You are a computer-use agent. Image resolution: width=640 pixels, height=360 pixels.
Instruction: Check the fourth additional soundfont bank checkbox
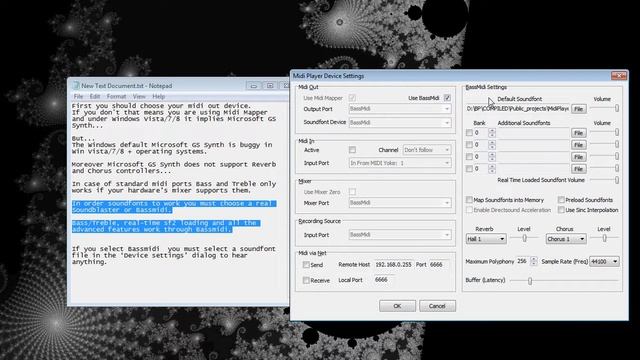pyautogui.click(x=469, y=169)
